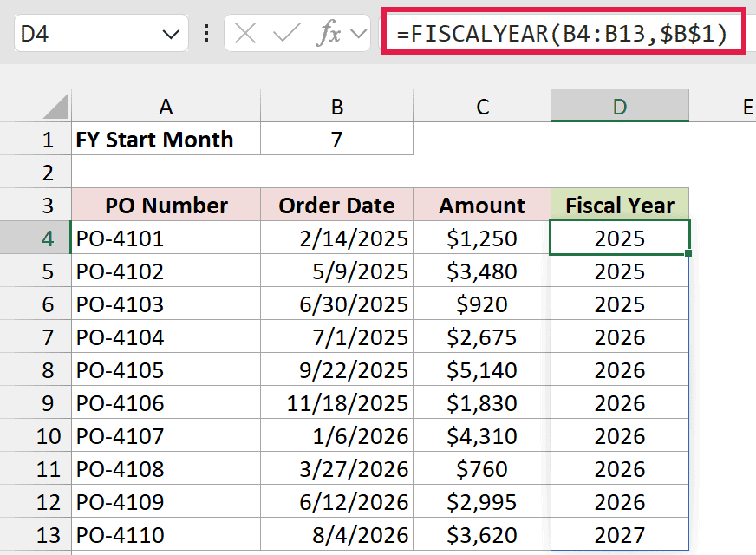The width and height of the screenshot is (756, 555).
Task: Click date cell 3/27/2026
Action: coord(337,468)
